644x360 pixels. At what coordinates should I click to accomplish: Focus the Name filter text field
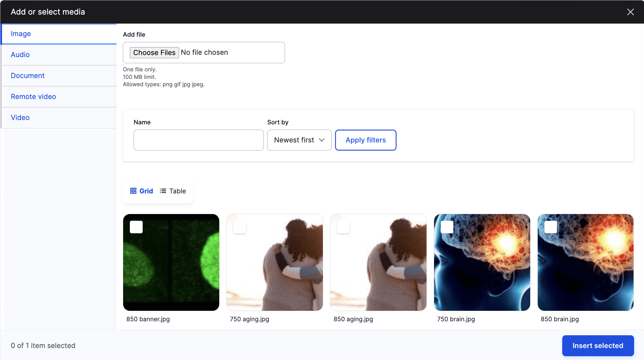(199, 140)
